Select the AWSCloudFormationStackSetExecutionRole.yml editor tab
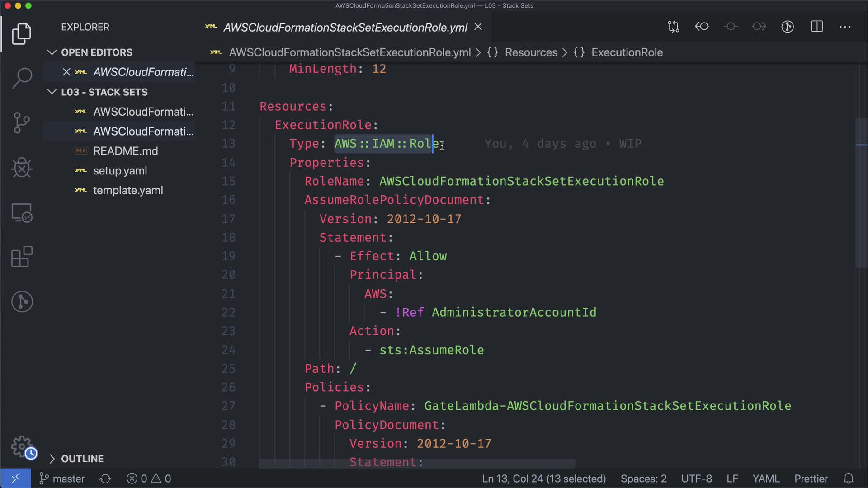868x488 pixels. coord(345,28)
